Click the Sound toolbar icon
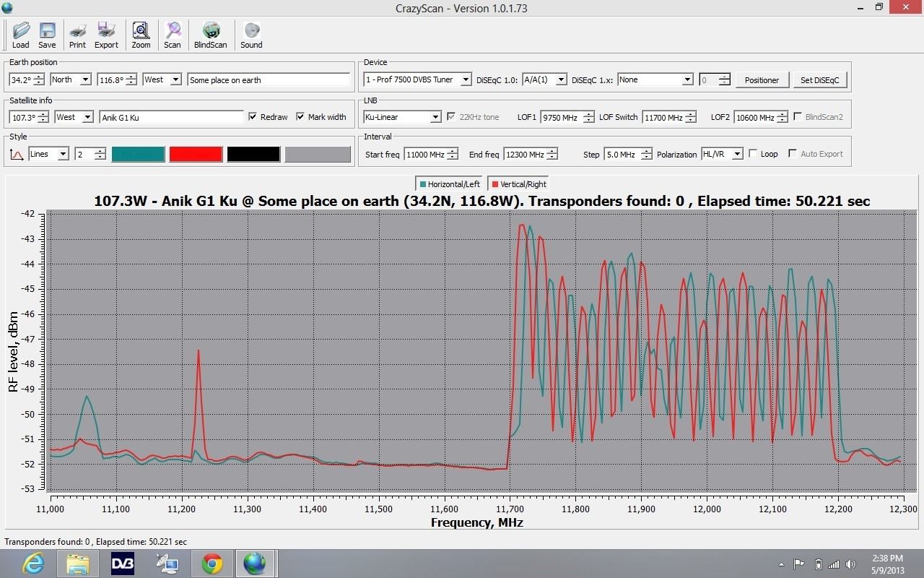 click(251, 34)
